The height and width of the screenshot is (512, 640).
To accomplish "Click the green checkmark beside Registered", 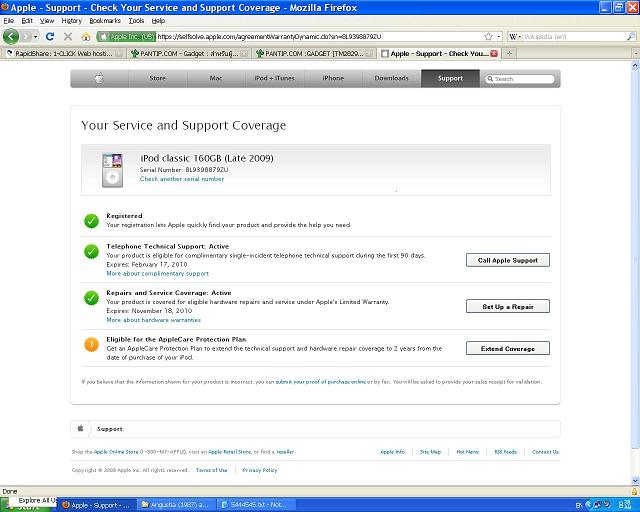I will click(91, 221).
